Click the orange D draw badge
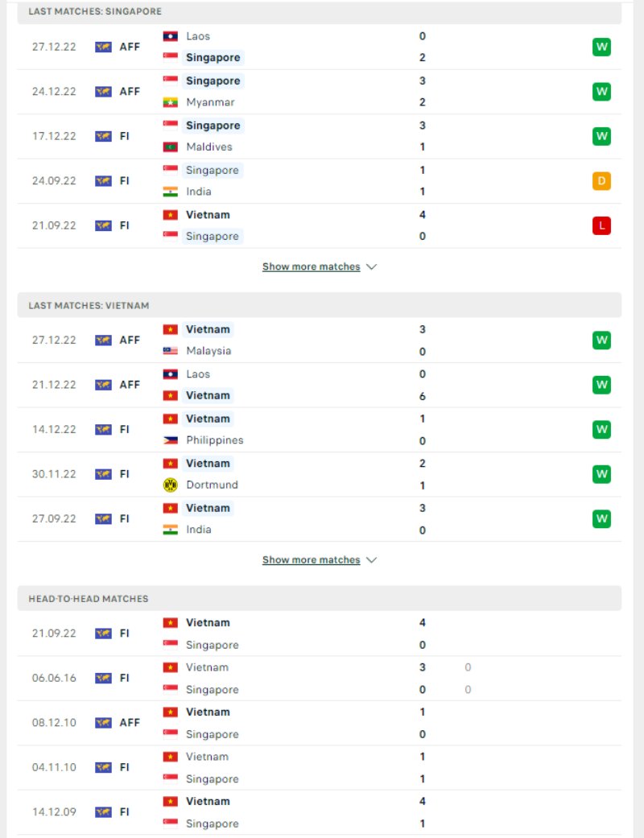 click(x=601, y=181)
